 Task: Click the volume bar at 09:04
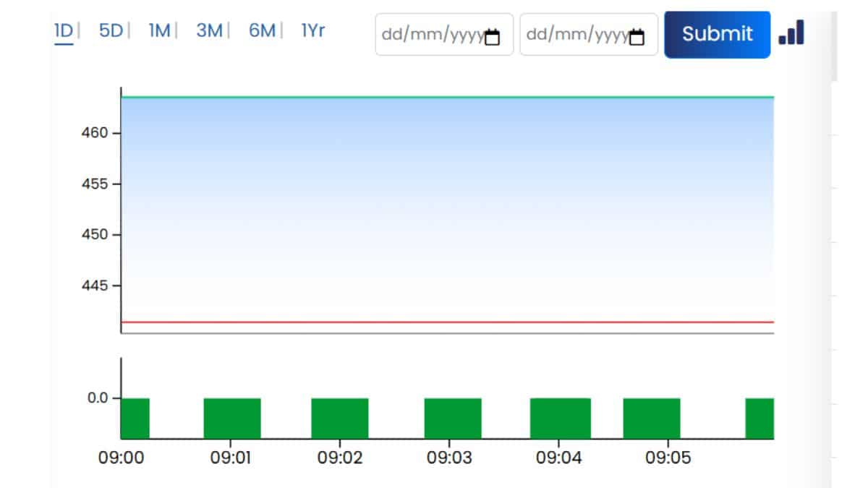point(561,418)
